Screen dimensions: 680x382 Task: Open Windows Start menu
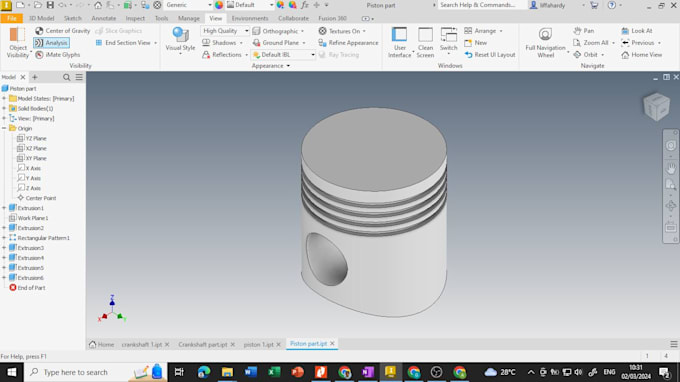click(x=12, y=372)
